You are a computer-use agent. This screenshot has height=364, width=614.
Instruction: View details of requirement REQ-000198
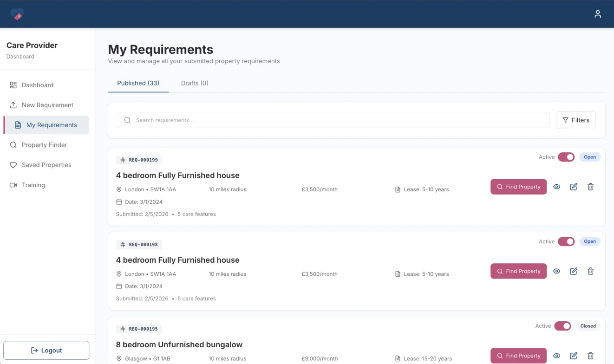point(557,271)
